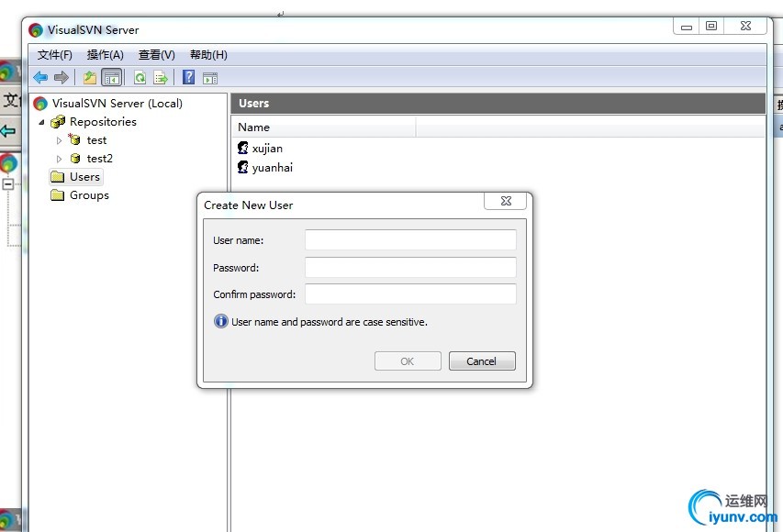The width and height of the screenshot is (783, 532).
Task: Click the Up one level folder icon
Action: coord(90,77)
